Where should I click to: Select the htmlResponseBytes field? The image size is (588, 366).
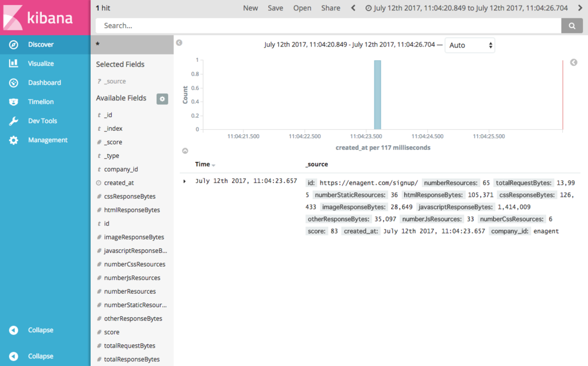(x=132, y=210)
